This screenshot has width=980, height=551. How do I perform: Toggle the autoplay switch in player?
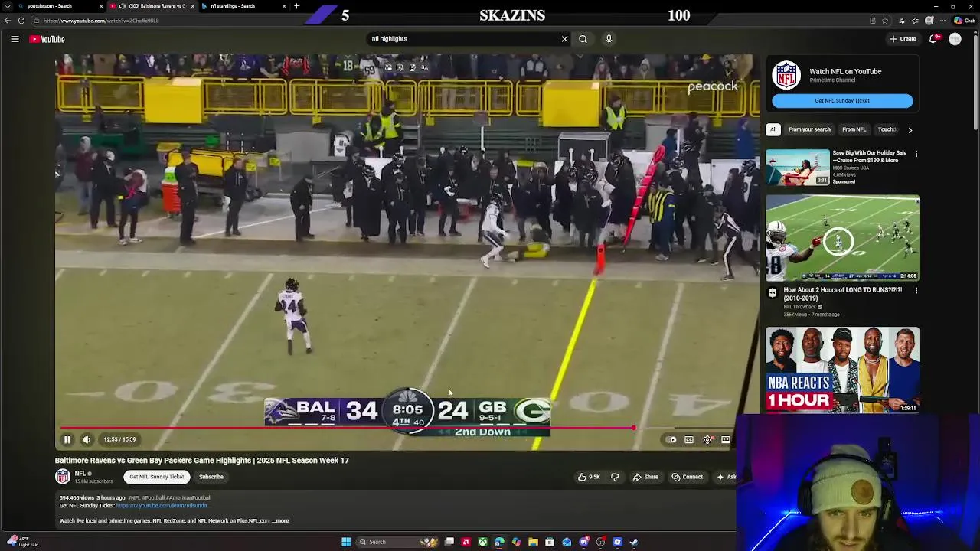tap(671, 439)
